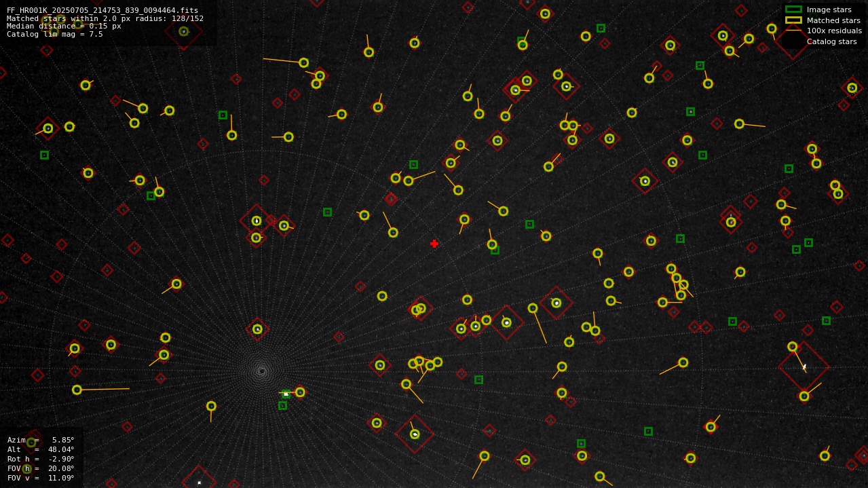This screenshot has width=868, height=488.
Task: Select the FOV v 11.09° readout
Action: 41,478
